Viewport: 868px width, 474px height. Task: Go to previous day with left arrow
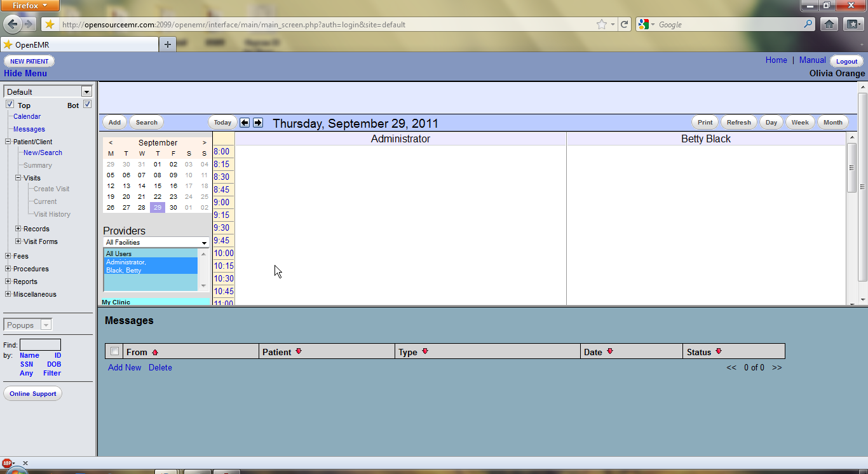(x=245, y=123)
